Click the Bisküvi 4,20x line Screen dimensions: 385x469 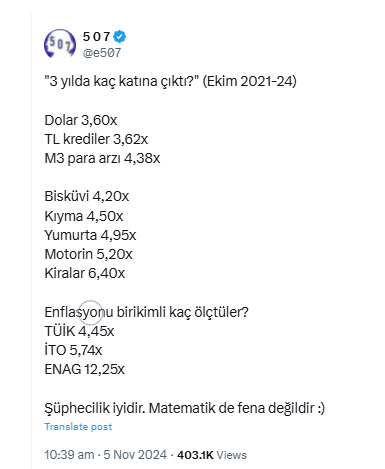(87, 196)
